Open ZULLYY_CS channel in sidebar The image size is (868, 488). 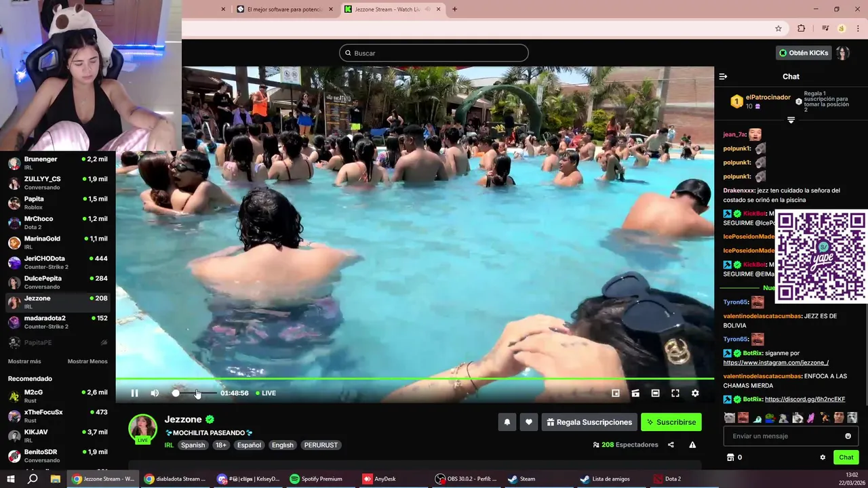tap(58, 183)
